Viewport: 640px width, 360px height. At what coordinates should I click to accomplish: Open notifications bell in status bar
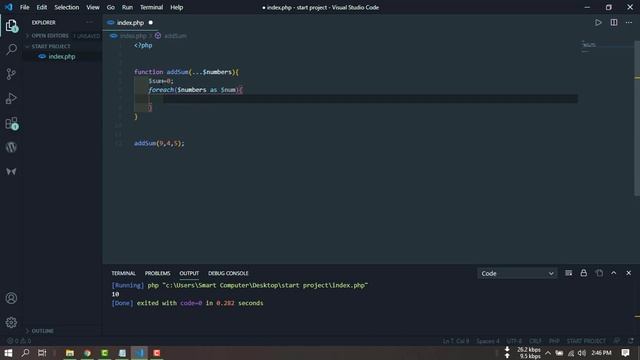coord(631,341)
